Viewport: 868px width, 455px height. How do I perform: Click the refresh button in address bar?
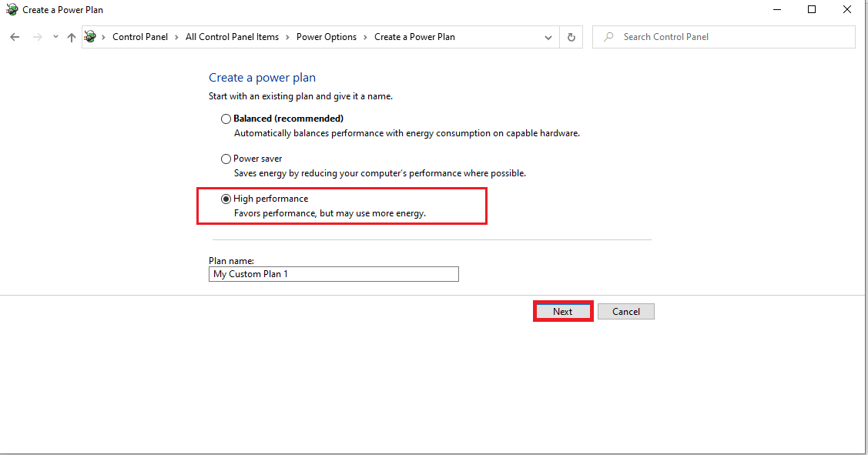pyautogui.click(x=571, y=37)
